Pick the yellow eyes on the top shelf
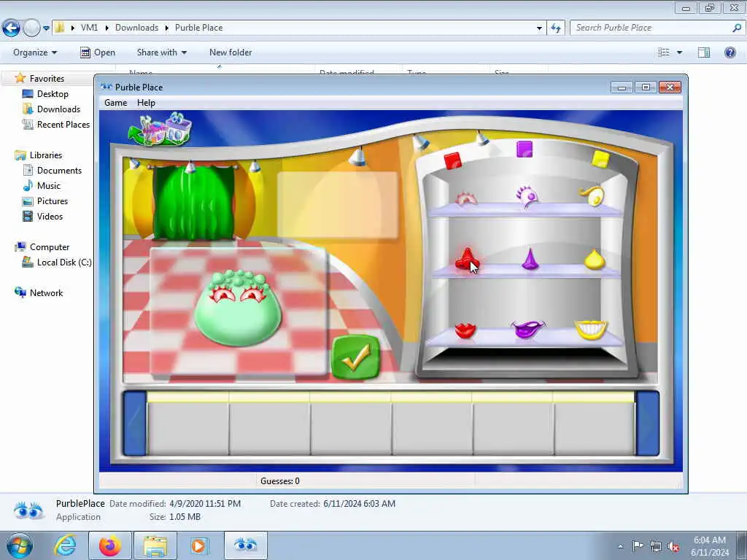This screenshot has width=747, height=560. click(592, 195)
